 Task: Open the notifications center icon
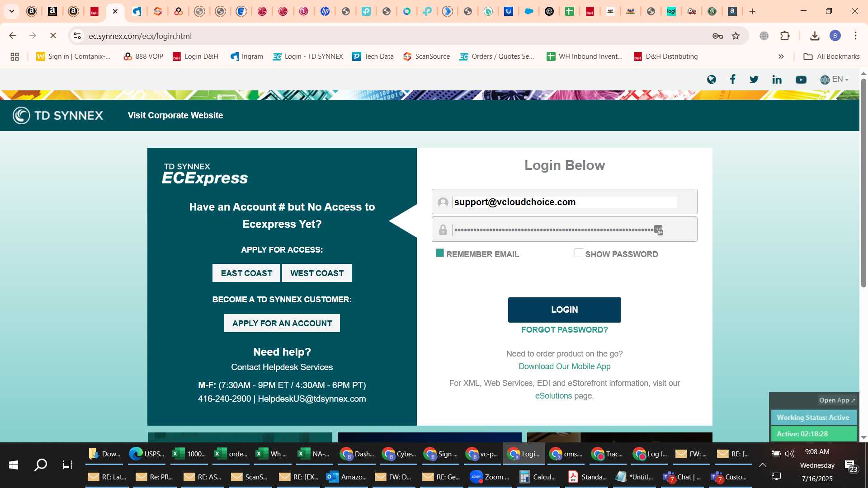852,466
